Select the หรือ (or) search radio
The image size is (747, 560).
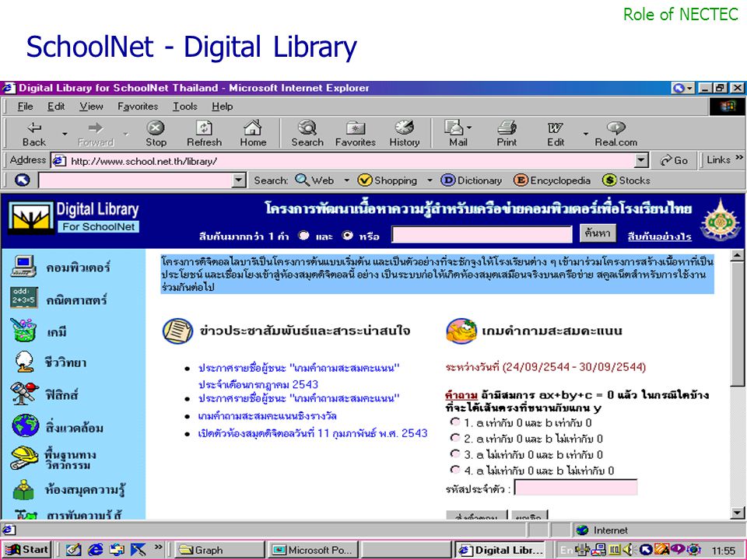(348, 235)
